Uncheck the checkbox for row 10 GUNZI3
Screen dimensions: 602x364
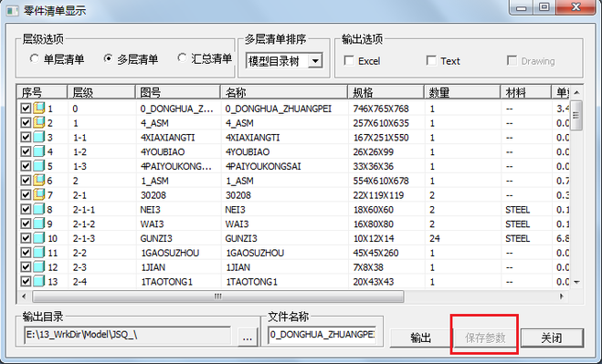click(x=26, y=239)
